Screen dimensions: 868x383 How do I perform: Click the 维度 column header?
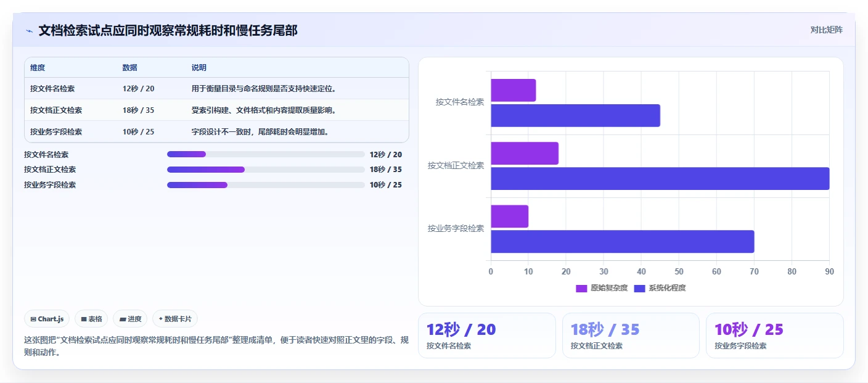38,68
